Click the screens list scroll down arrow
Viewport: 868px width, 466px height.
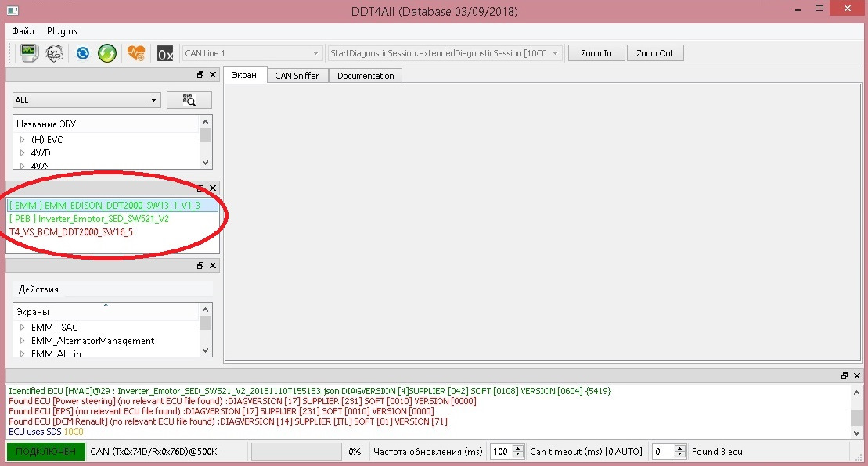click(x=205, y=350)
